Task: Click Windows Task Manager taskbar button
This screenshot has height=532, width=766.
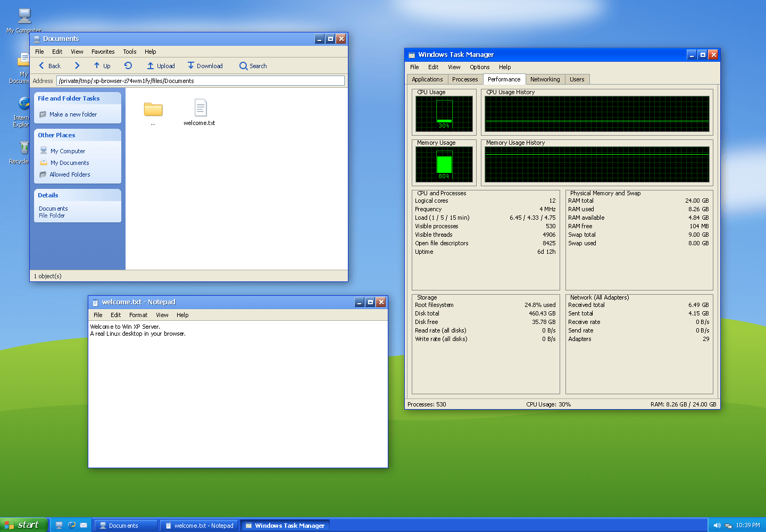Action: click(285, 526)
